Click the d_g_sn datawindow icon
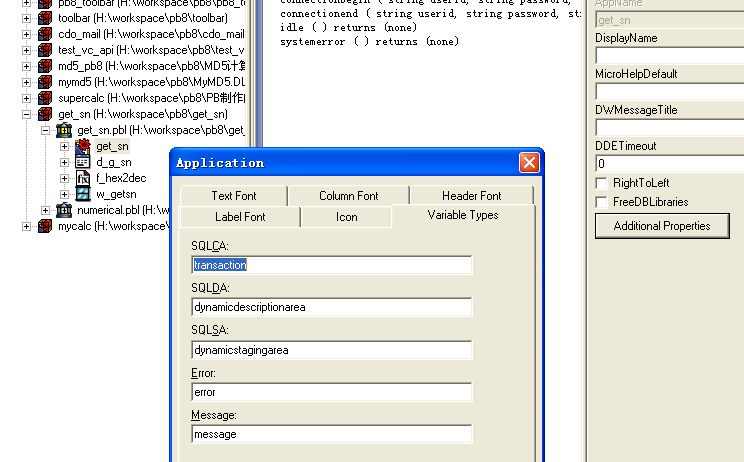 click(x=83, y=162)
